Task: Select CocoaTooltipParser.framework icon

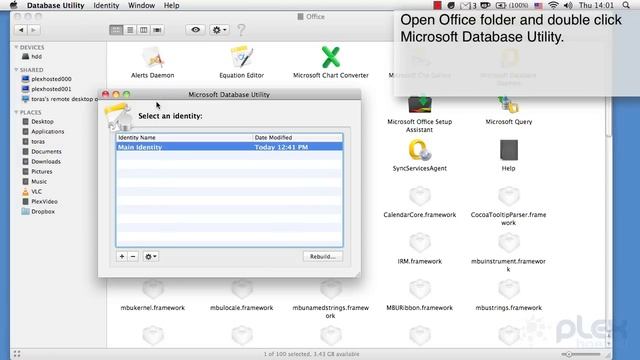Action: click(509, 196)
